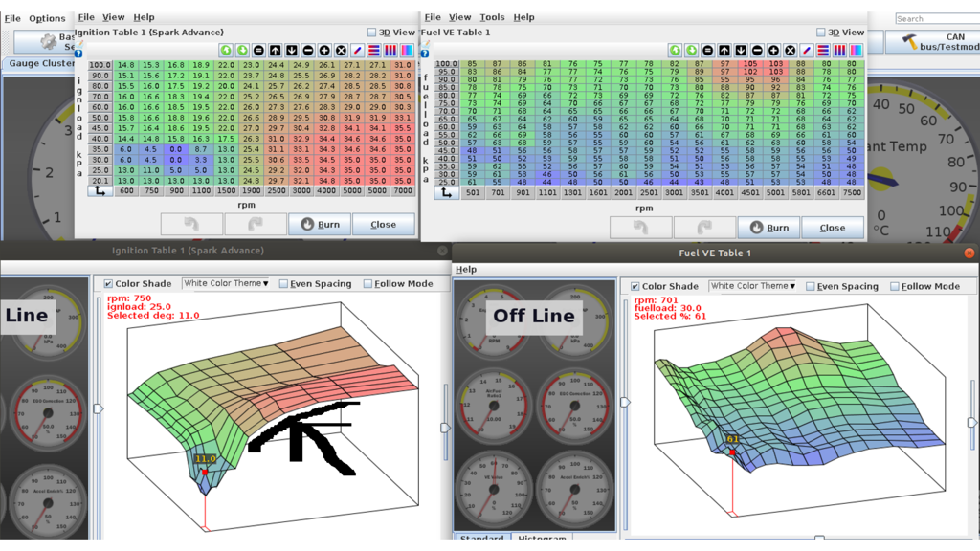Click the decrement minus icon in Ignition Table toolbar
Viewport: 980px width, 551px height.
(308, 51)
